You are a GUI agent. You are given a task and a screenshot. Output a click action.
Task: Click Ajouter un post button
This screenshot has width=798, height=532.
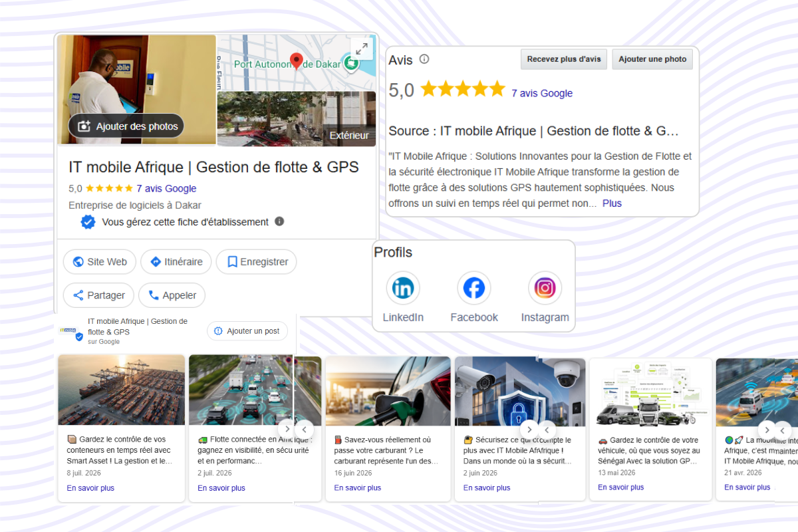pos(247,331)
